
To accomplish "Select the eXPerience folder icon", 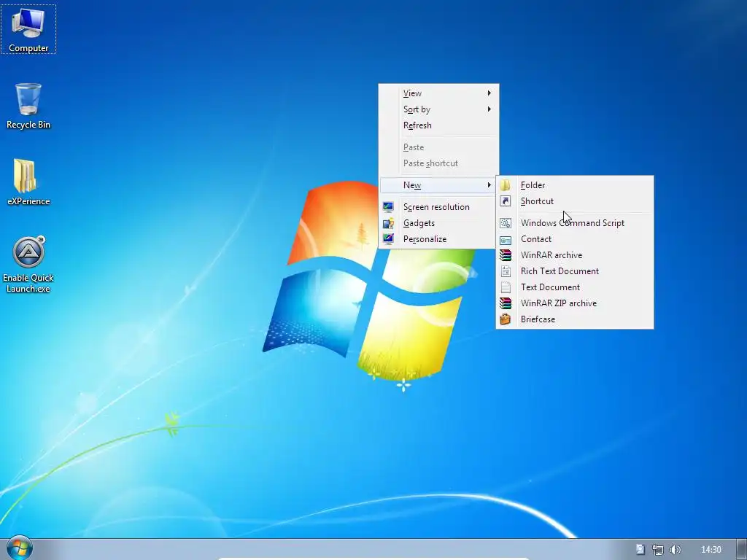I will click(x=28, y=182).
